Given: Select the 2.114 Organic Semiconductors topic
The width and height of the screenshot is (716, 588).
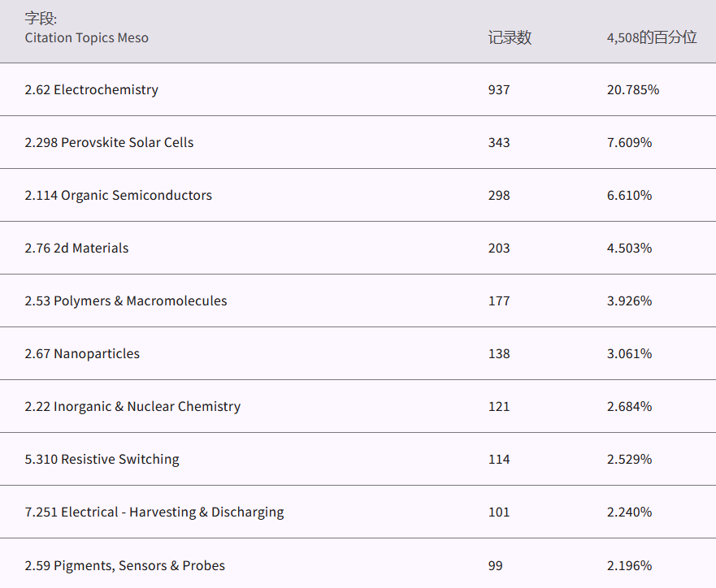Looking at the screenshot, I should click(x=118, y=195).
